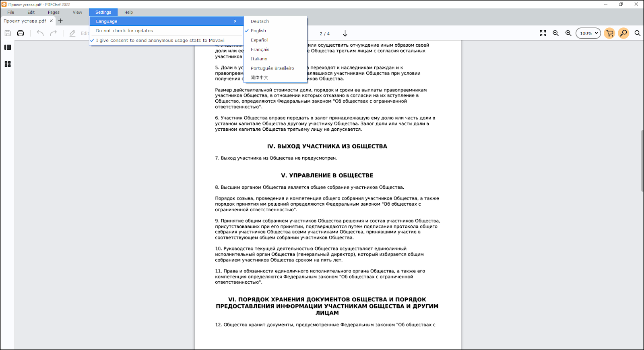Click the Undo arrow icon
This screenshot has width=644, height=350.
click(x=40, y=33)
